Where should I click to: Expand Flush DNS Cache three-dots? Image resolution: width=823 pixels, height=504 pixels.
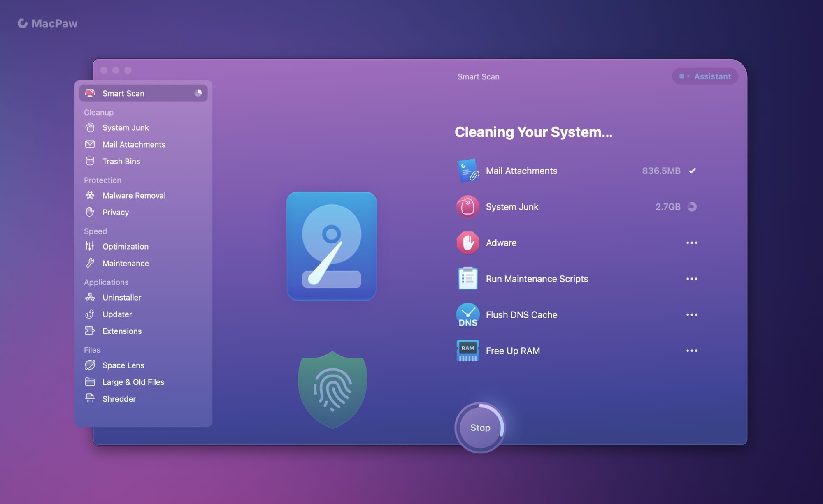click(691, 315)
